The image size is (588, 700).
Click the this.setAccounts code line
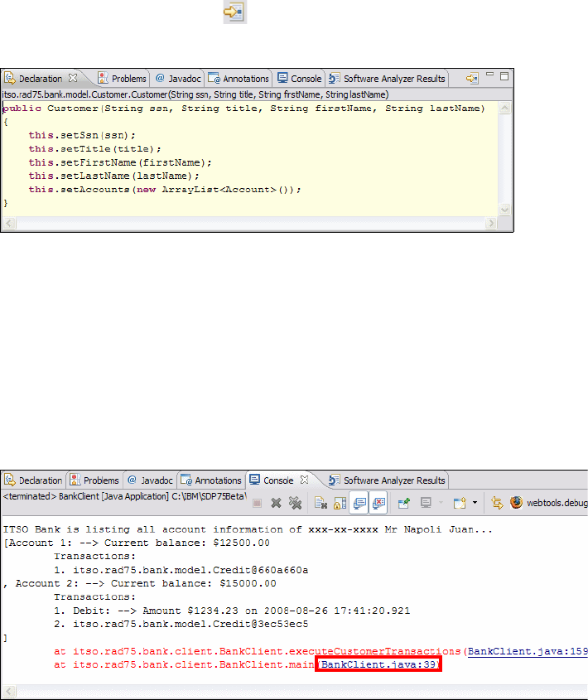[x=165, y=189]
